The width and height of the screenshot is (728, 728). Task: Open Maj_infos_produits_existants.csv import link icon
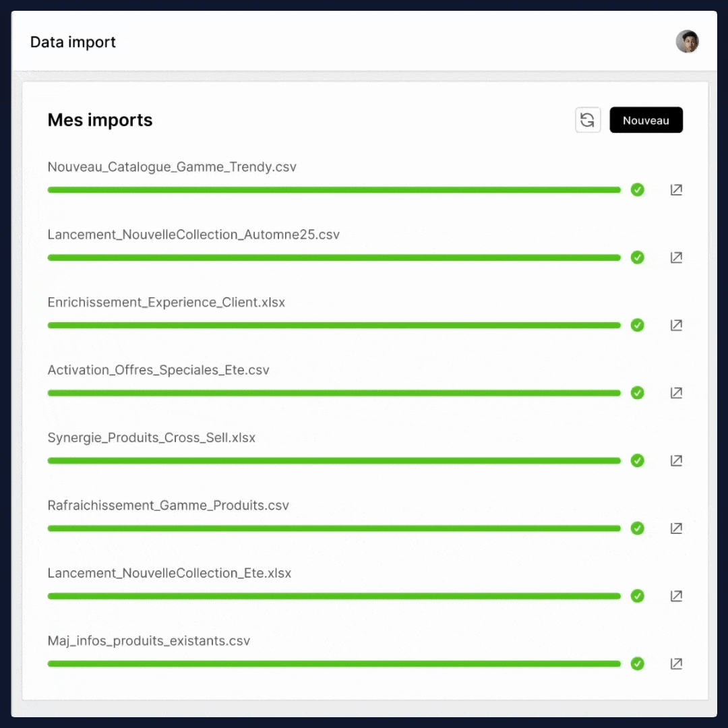coord(676,664)
